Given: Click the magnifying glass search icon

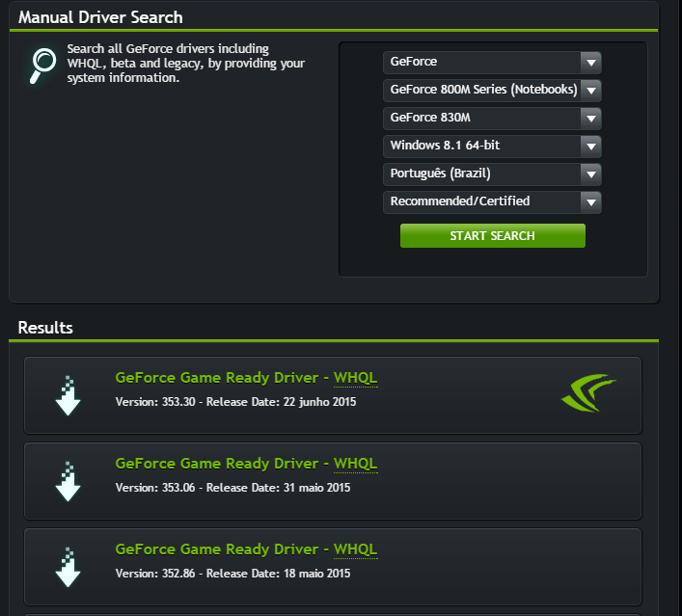Looking at the screenshot, I should (41, 66).
